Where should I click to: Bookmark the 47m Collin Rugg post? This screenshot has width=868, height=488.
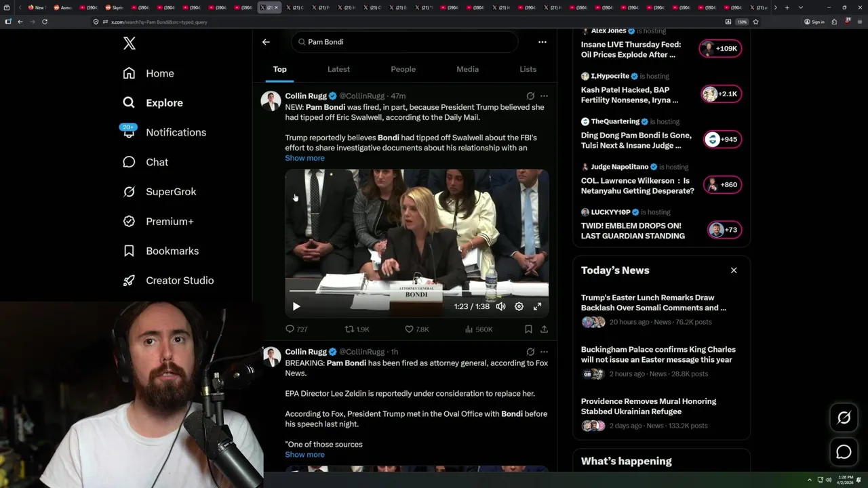[x=528, y=329]
